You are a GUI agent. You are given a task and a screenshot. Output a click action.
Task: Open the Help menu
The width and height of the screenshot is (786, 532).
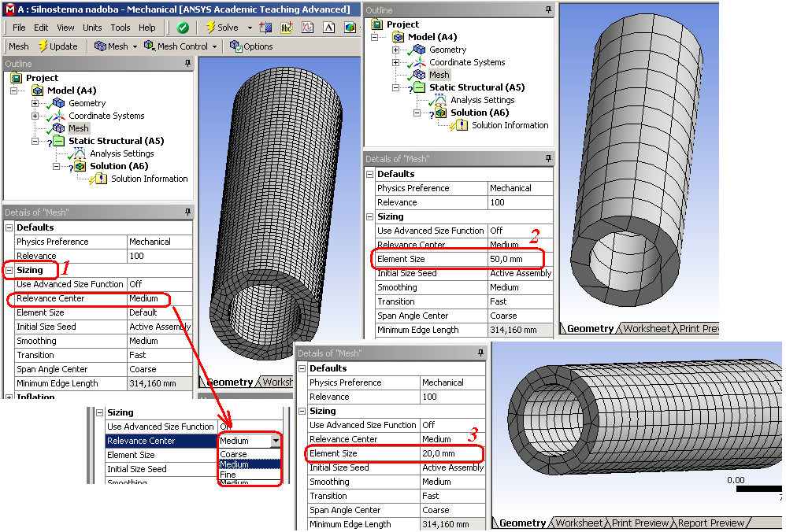click(146, 28)
